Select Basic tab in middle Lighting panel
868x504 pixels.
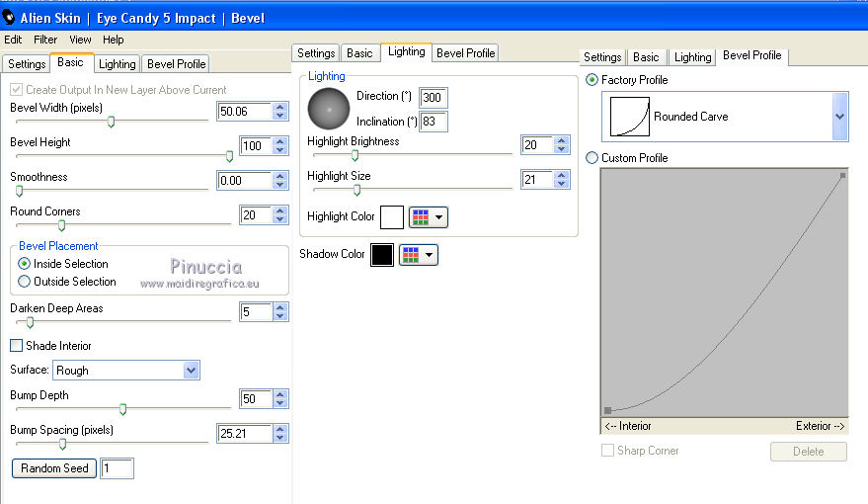[x=359, y=53]
